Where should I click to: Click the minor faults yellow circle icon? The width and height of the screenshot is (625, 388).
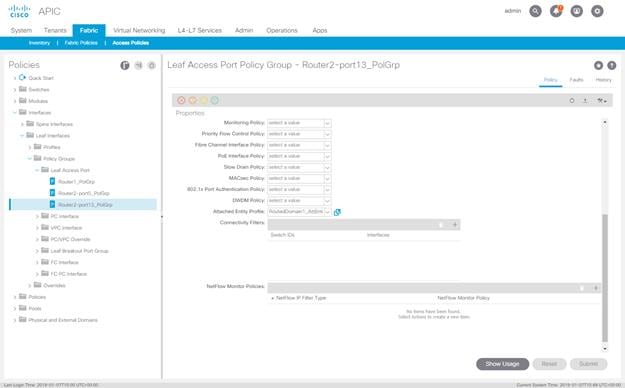203,100
